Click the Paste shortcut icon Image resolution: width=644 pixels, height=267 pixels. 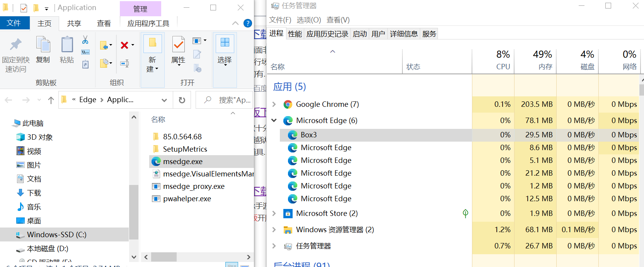click(85, 64)
